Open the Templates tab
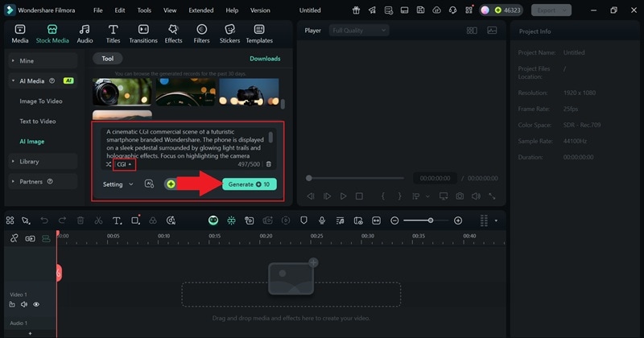The height and width of the screenshot is (338, 644). (x=259, y=34)
